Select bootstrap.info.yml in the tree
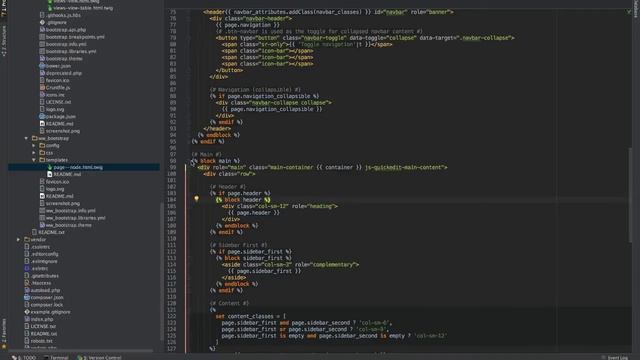The image size is (640, 360). [66, 44]
